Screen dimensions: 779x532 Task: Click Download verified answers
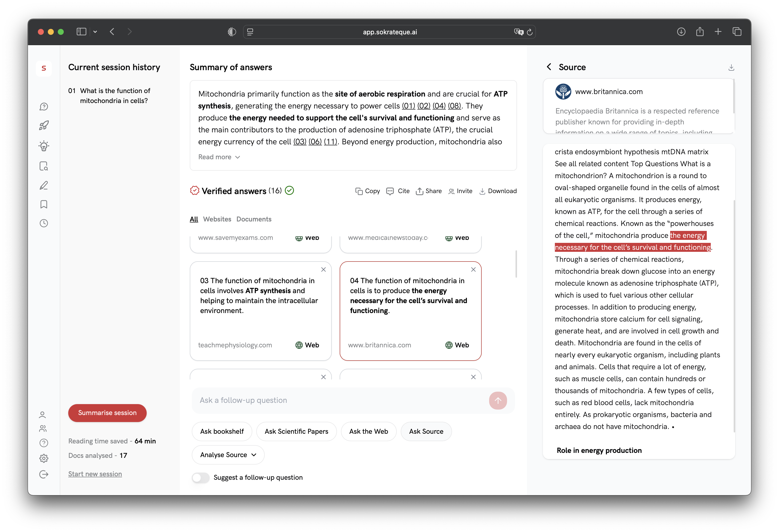498,191
